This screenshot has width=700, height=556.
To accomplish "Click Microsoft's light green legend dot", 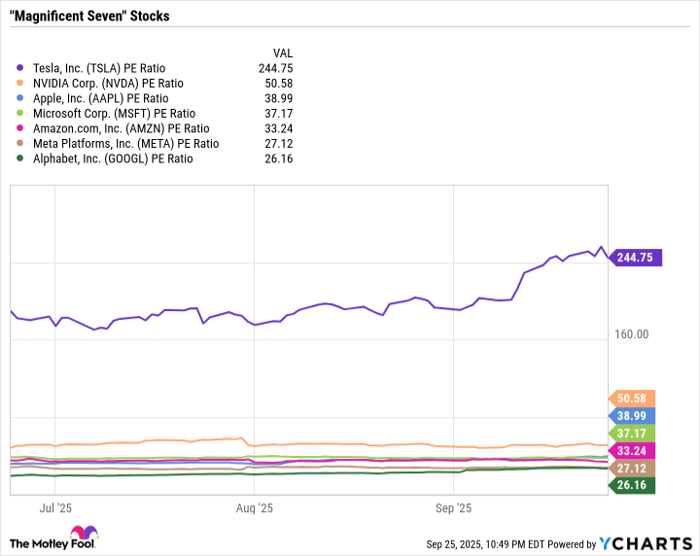I will tap(20, 113).
